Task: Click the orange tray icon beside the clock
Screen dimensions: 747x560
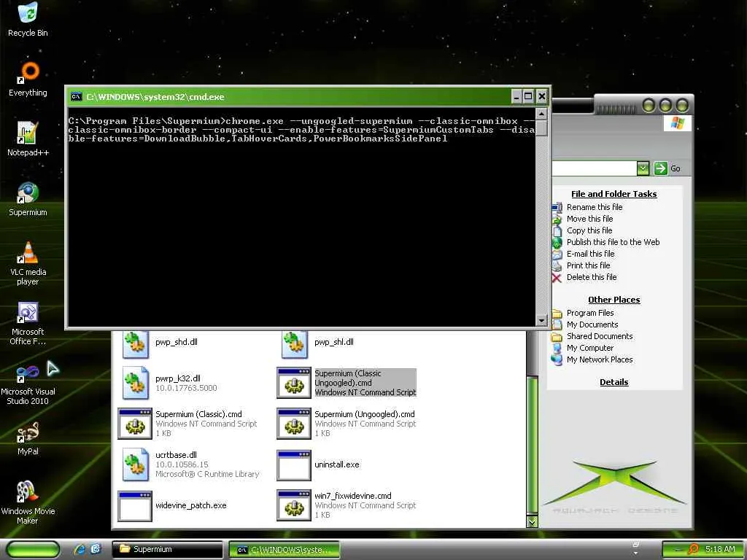Action: 693,549
